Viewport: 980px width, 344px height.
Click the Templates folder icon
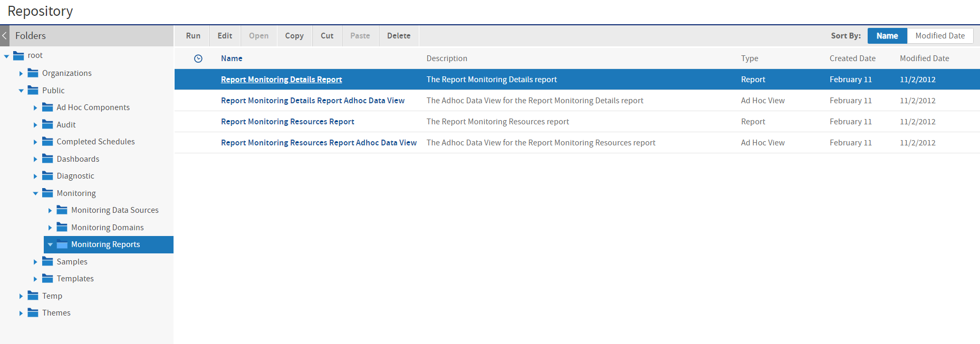(47, 278)
